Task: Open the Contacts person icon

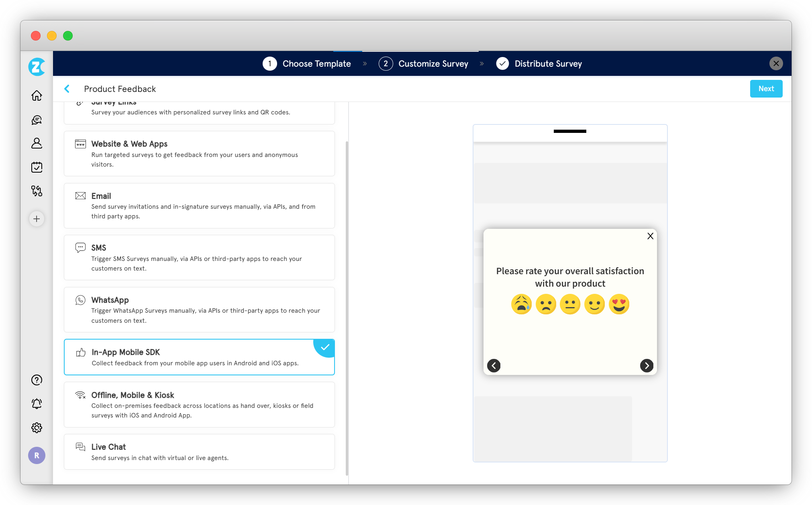Action: pos(37,143)
